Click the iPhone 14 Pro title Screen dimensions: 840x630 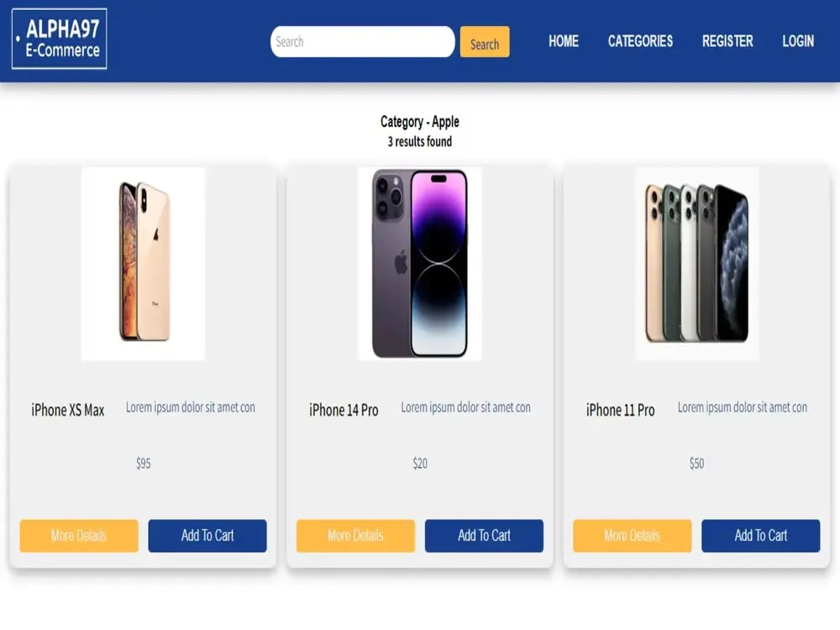point(344,411)
